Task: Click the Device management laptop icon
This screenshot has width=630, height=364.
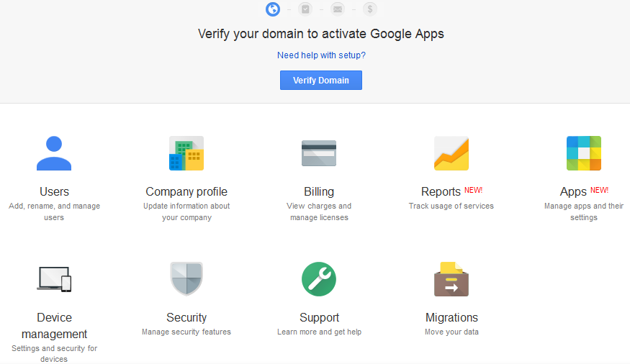Action: (x=54, y=279)
